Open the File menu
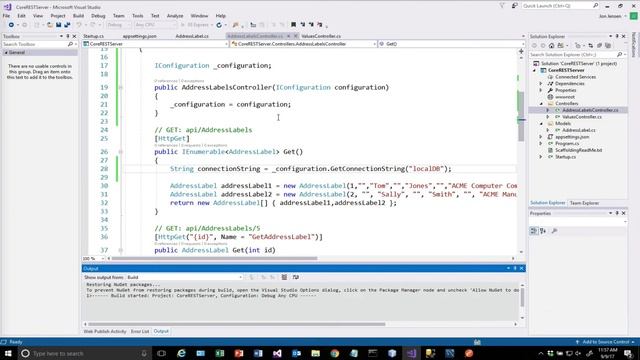 (x=7, y=16)
